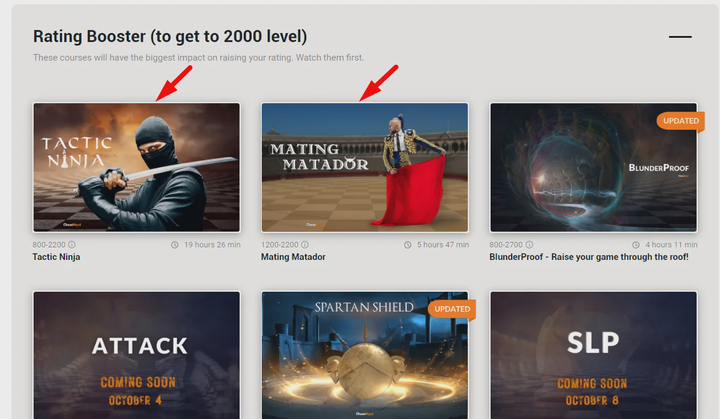Click the info icon beside 1200-2200
This screenshot has width=720, height=419.
coord(305,245)
